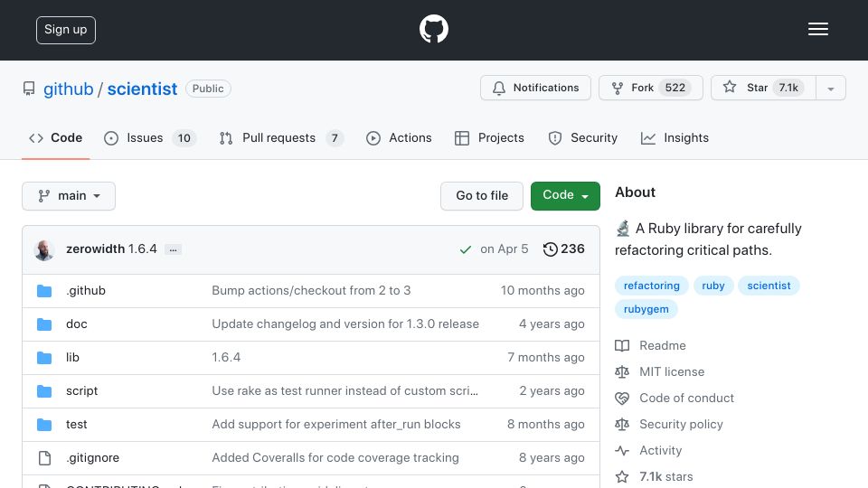Select the scientist topic tag
868x488 pixels.
coord(769,286)
